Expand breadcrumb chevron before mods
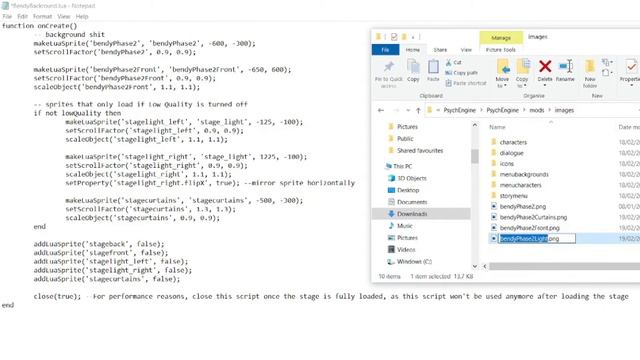The height and width of the screenshot is (360, 640). click(x=524, y=110)
